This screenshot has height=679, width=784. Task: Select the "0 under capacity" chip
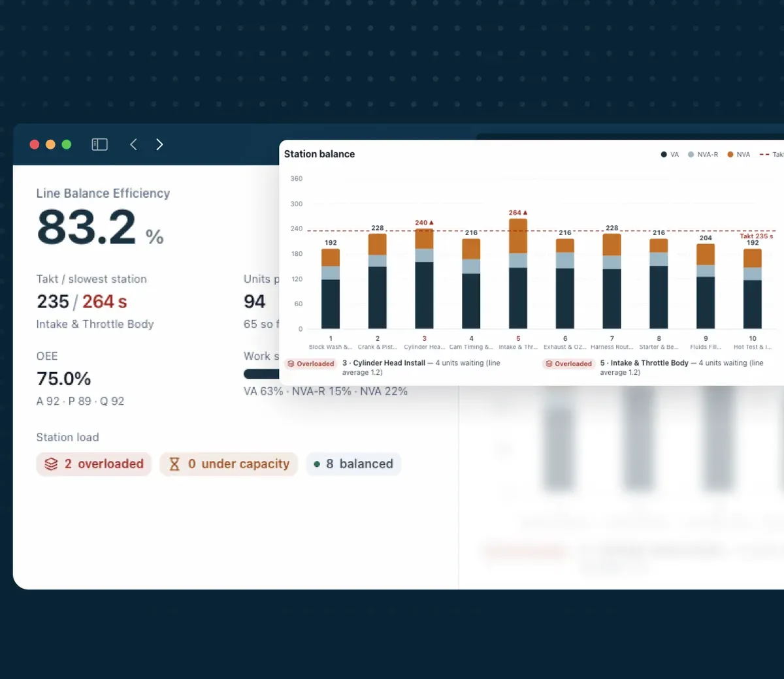(229, 464)
